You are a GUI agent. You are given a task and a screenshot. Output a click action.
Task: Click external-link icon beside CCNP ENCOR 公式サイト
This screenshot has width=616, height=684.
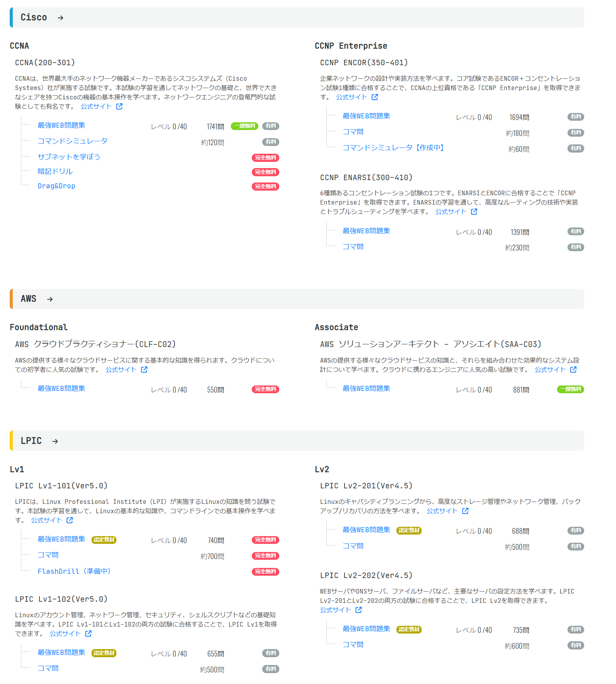pos(375,97)
